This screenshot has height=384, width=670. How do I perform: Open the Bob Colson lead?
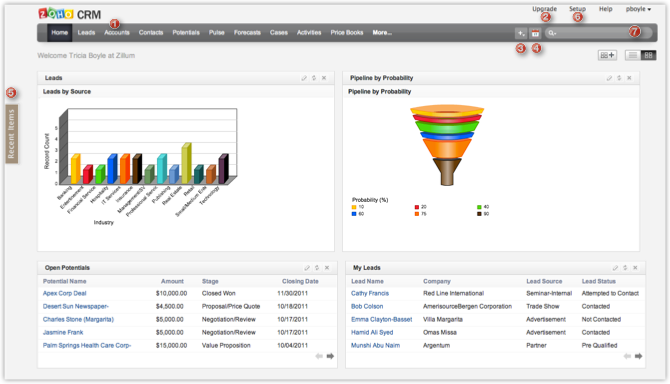click(x=367, y=306)
